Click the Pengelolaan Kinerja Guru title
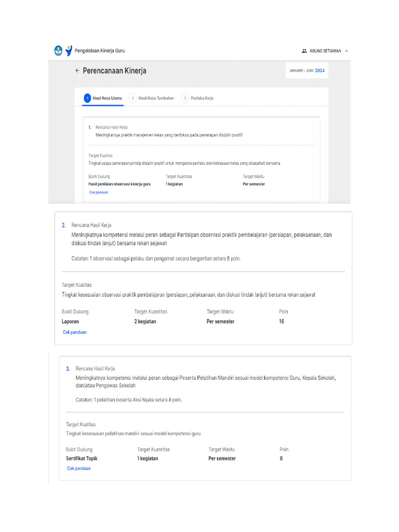 click(100, 51)
